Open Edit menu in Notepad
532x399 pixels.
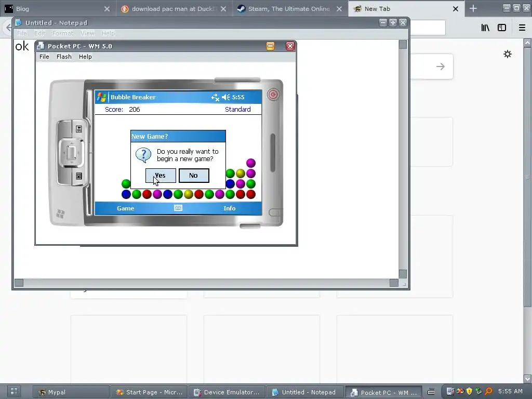[39, 33]
